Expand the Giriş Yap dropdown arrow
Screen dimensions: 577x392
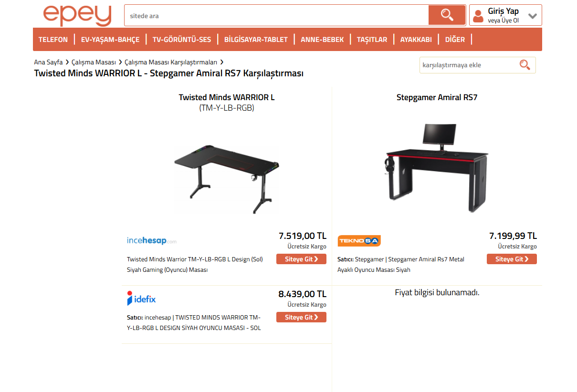[x=533, y=16]
